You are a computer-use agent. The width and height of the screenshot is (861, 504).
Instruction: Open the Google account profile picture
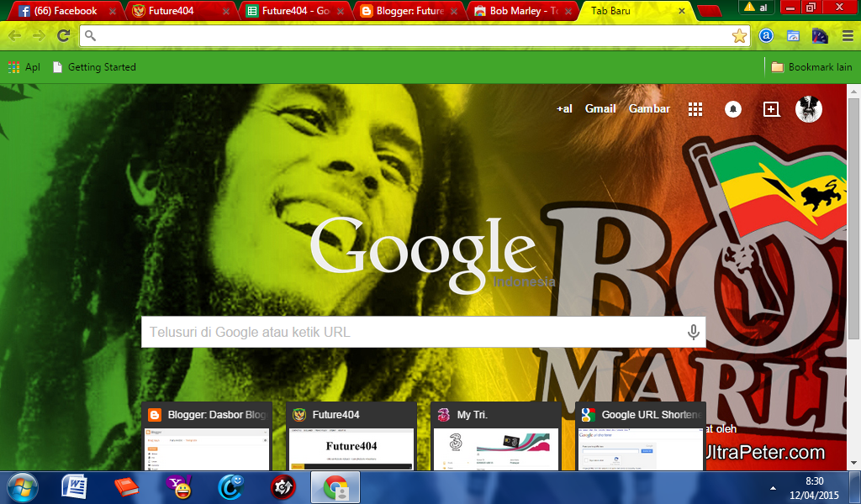pyautogui.click(x=809, y=109)
